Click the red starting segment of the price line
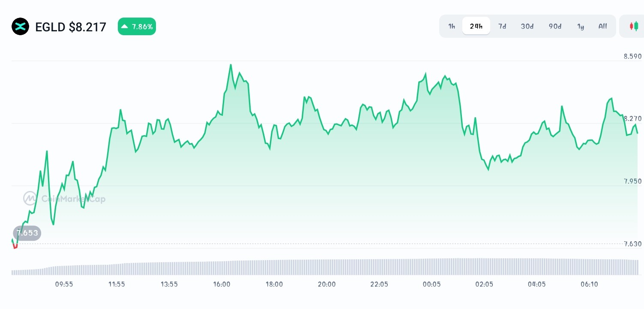 pyautogui.click(x=15, y=245)
